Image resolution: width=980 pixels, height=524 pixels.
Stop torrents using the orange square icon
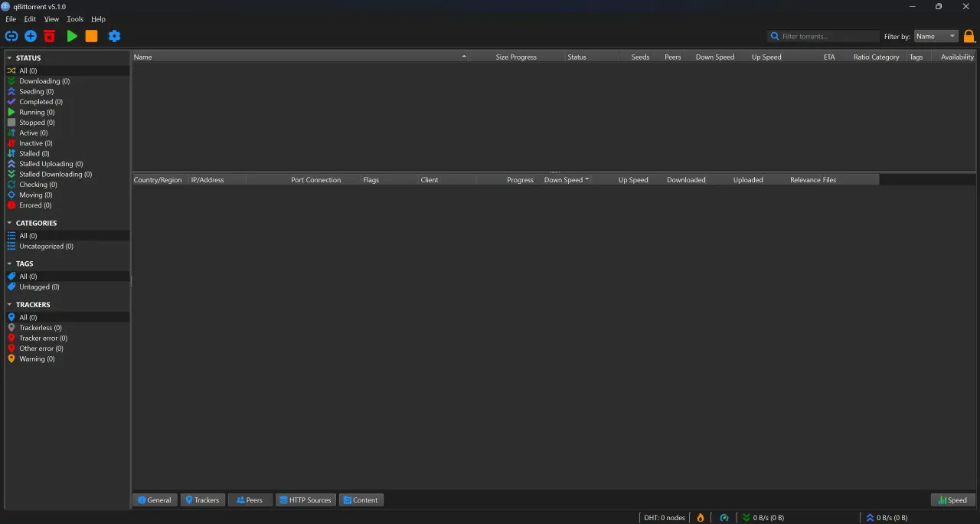91,36
